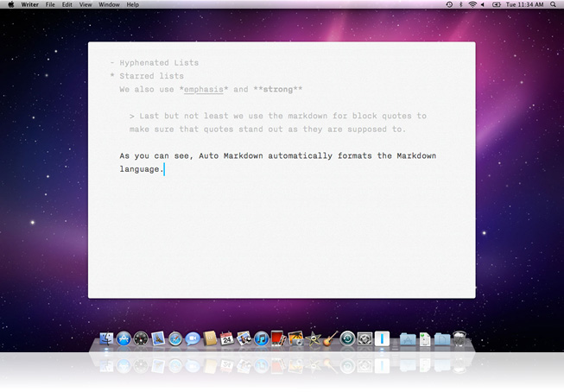Click the words "Auto Markdown" in the active sentence
564x392 pixels.
coord(231,156)
